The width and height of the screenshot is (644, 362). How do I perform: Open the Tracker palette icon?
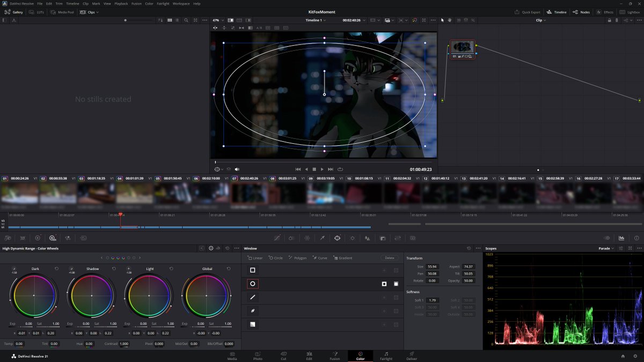[353, 238]
